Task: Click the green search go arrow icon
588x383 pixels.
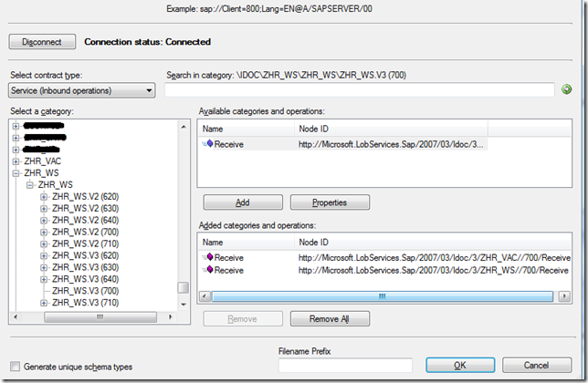Action: point(566,89)
